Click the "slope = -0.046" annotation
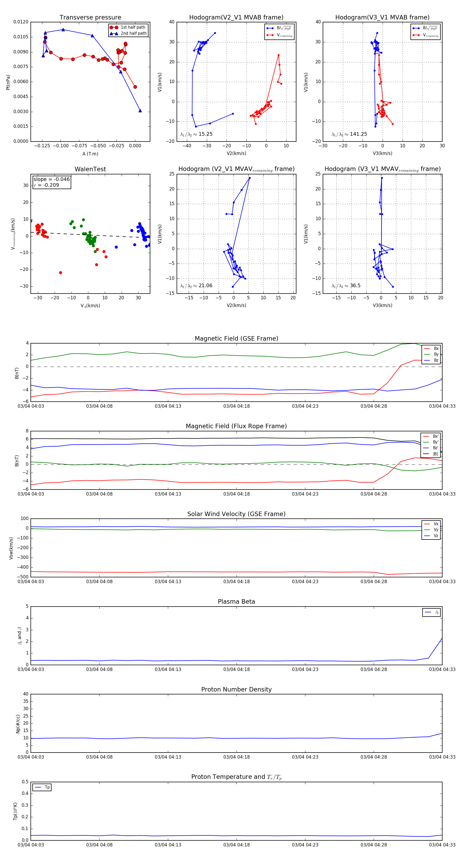Screen dimensions: 473x868 coord(52,179)
